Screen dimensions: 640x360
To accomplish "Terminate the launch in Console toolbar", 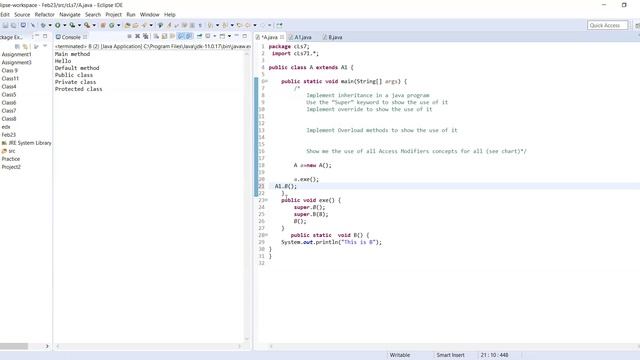I will click(x=129, y=37).
